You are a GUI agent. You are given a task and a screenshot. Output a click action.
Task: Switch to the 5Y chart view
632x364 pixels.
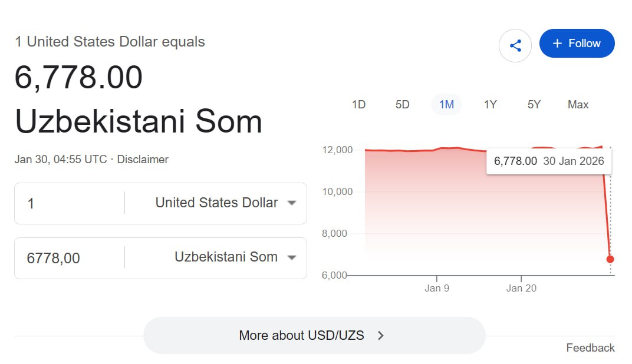(x=534, y=104)
